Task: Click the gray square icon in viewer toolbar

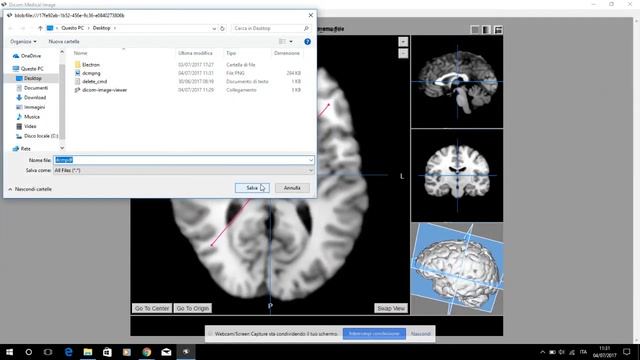Action: (475, 30)
